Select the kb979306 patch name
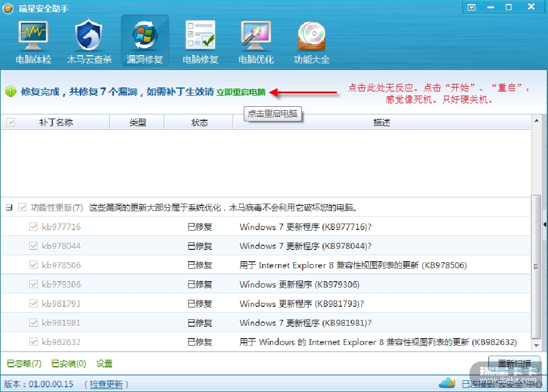Screen dimensions: 548x392 click(61, 285)
